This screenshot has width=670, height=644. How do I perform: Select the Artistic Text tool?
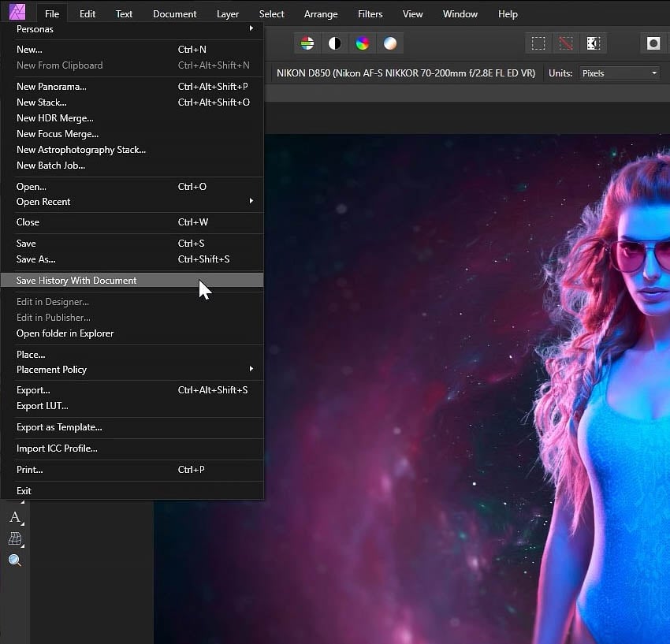(16, 518)
